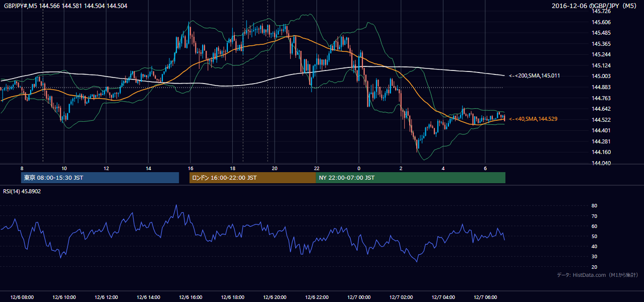This screenshot has width=644, height=302.
Task: Click RSI scale value 70
Action: tap(594, 216)
